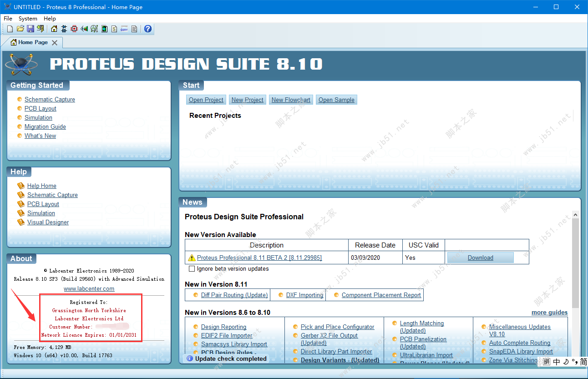The image size is (588, 379).
Task: Click the Home Page toolbar icon
Action: click(x=53, y=29)
